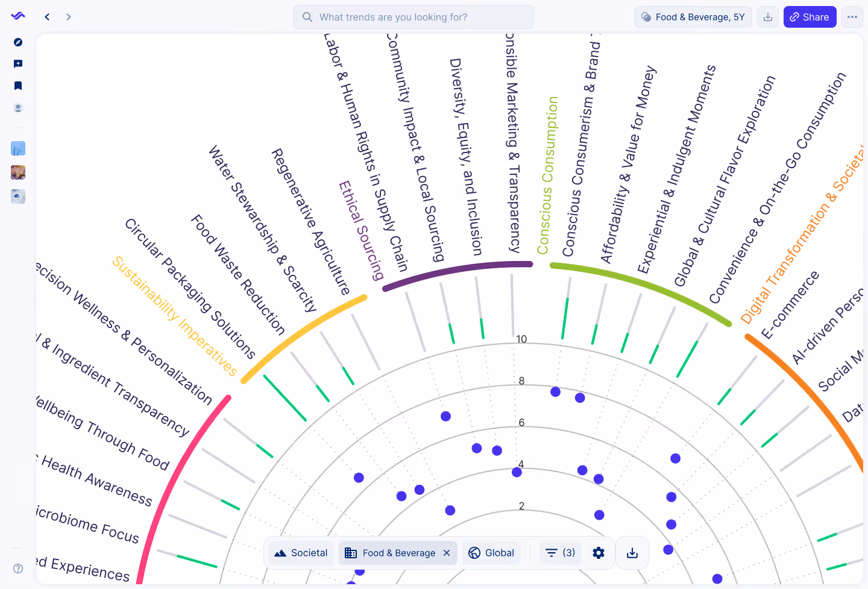
Task: Open the purple-orange workspace thumbnail in the sidebar
Action: [x=18, y=172]
